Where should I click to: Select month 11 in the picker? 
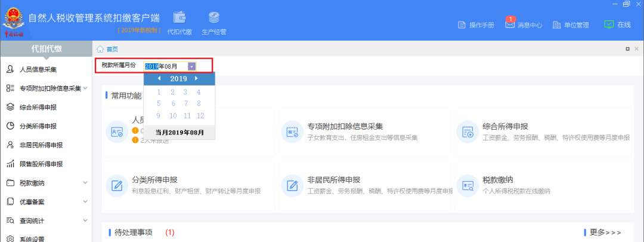187,116
